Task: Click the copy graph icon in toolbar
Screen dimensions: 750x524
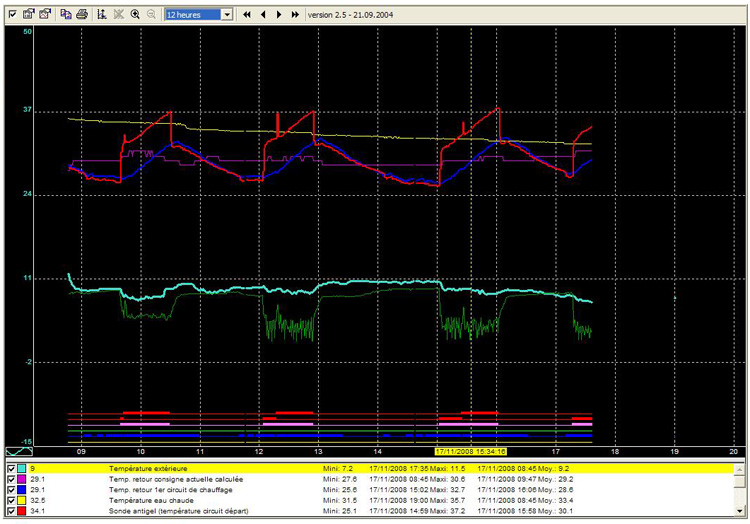Action: tap(64, 15)
